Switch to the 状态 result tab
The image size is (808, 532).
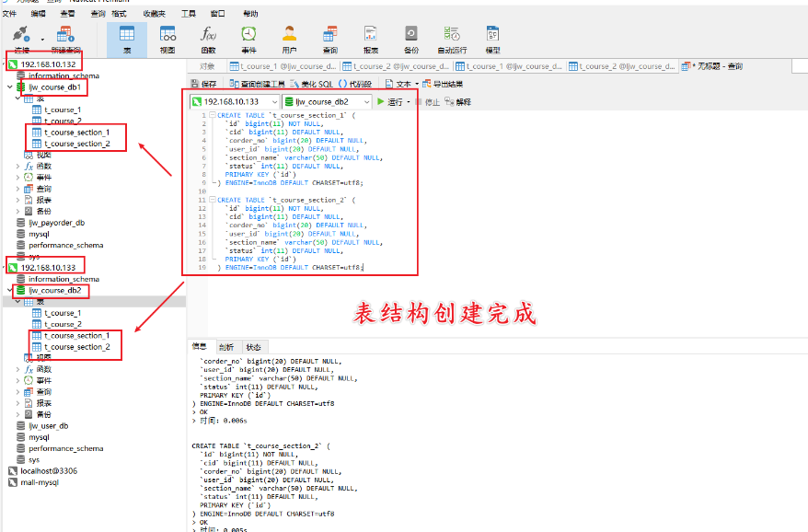[x=253, y=347]
